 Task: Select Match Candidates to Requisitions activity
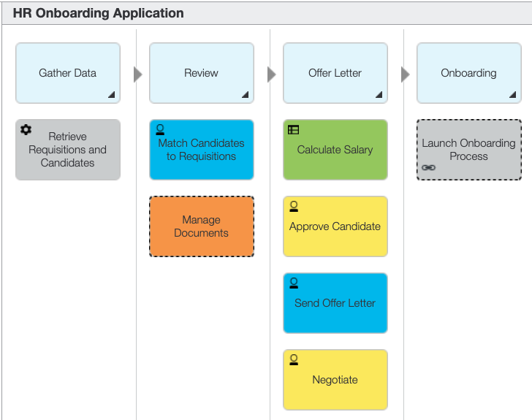(202, 150)
